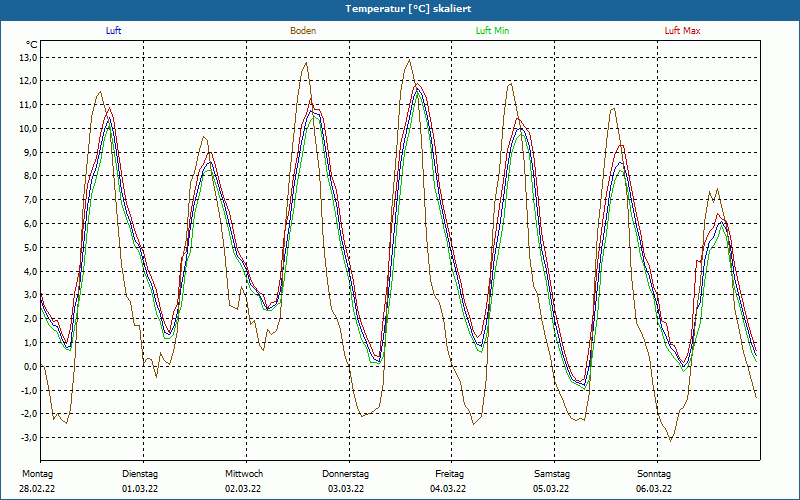The image size is (800, 500).
Task: Select the '12,0' y-axis value
Action: 28,81
